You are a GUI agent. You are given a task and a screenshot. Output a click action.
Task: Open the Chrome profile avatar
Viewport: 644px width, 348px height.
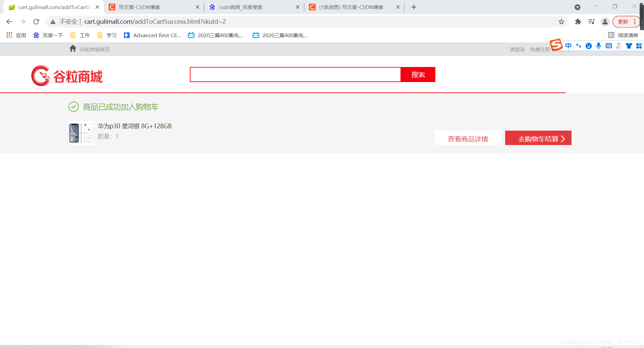tap(605, 22)
